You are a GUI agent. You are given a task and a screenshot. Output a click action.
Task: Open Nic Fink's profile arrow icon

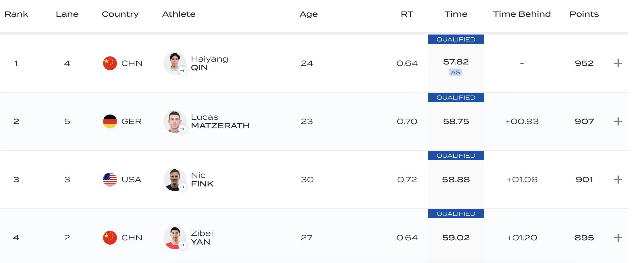point(182,187)
